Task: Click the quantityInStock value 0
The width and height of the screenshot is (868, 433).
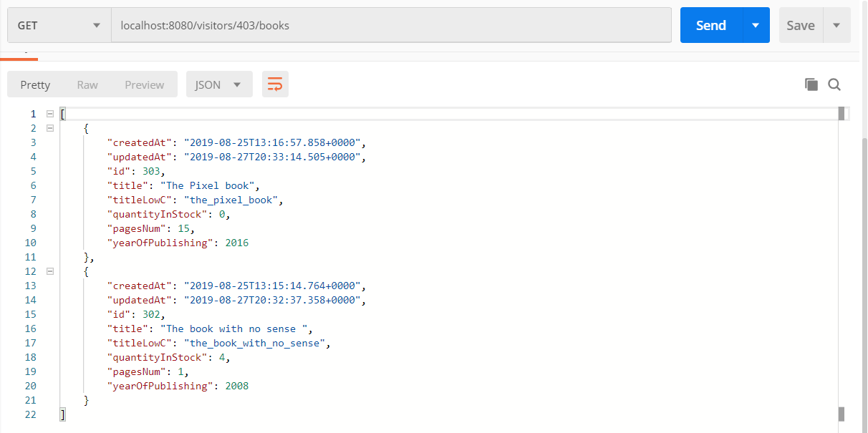Action: [223, 214]
